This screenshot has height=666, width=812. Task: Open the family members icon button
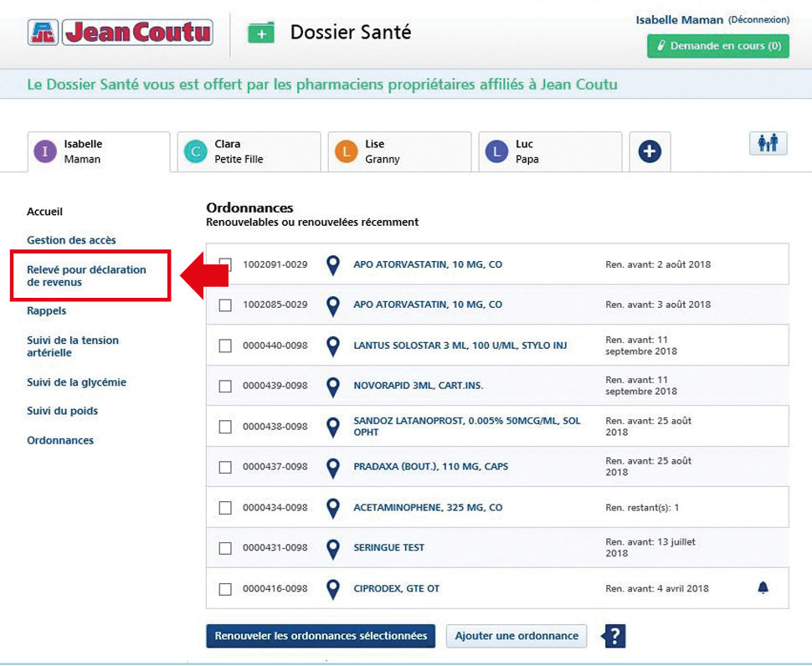[768, 143]
